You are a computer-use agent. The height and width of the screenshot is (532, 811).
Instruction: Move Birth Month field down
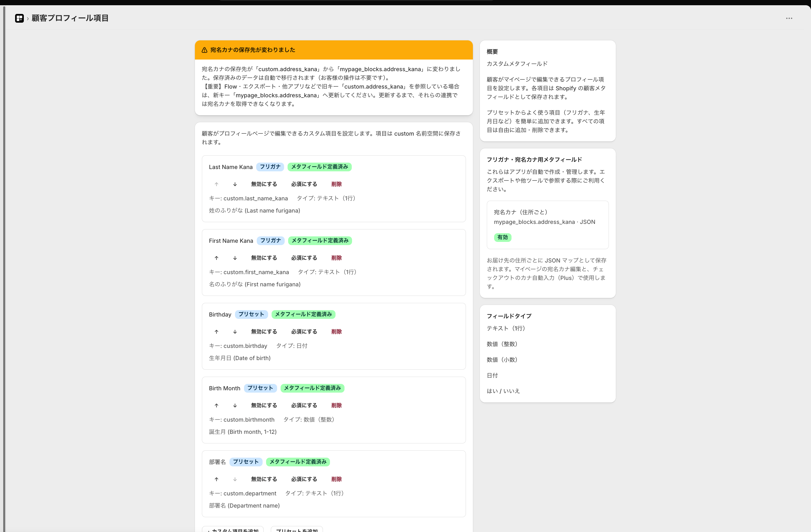coord(235,405)
